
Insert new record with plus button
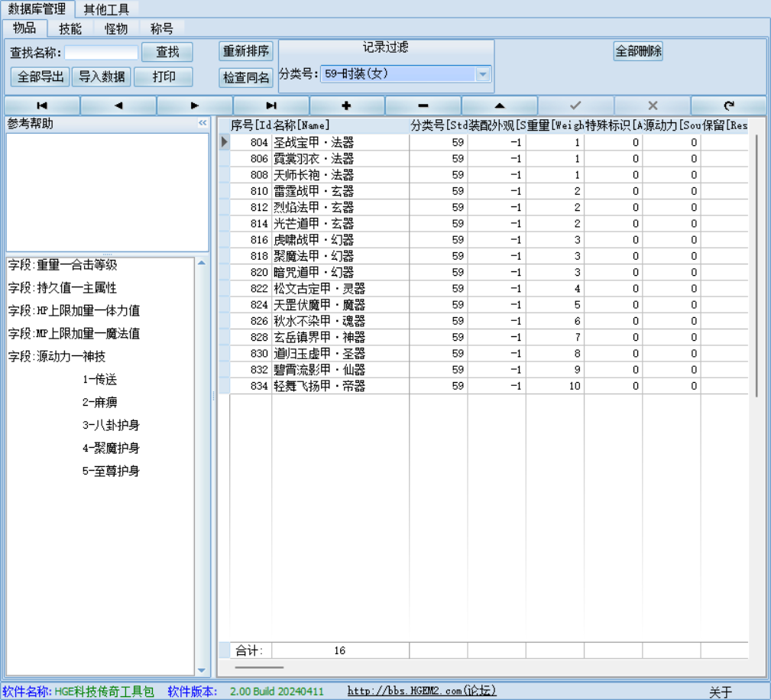click(x=347, y=105)
